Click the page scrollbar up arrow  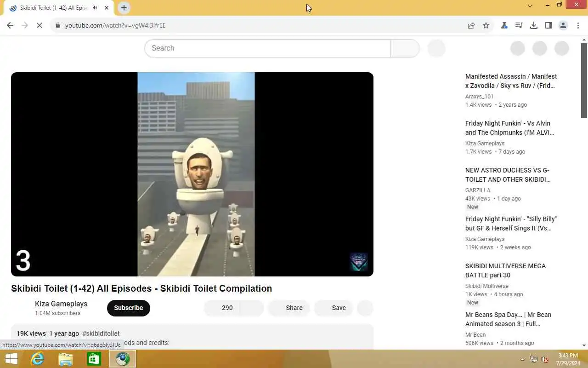[x=584, y=40]
